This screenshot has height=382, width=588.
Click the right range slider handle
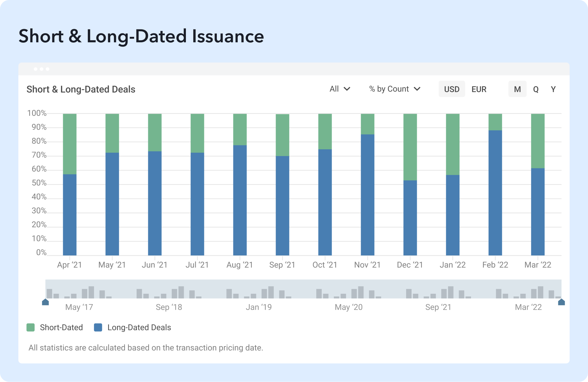coord(561,302)
